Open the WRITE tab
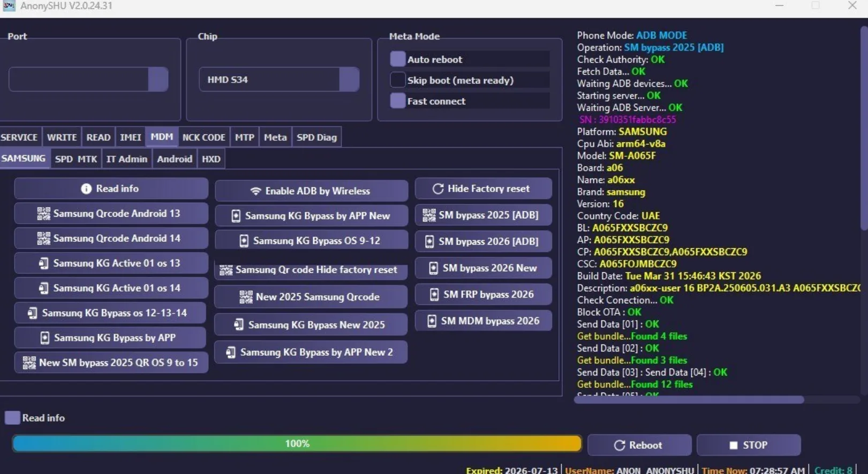Screen dimensions: 868x474 (x=62, y=137)
